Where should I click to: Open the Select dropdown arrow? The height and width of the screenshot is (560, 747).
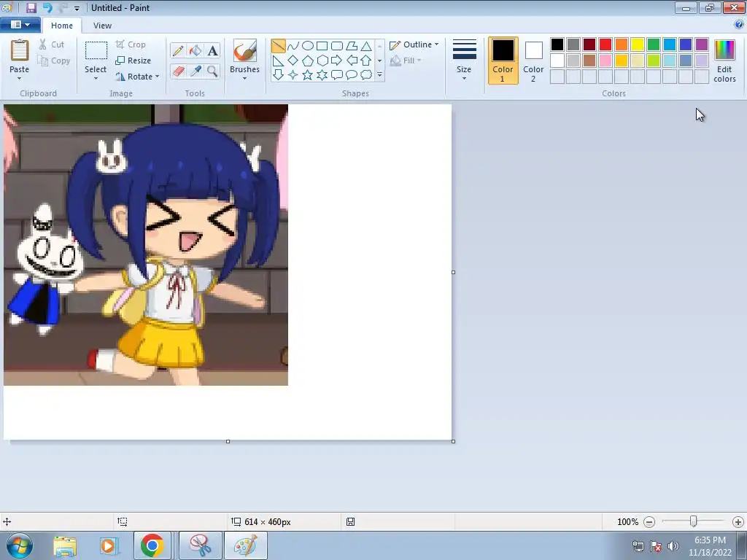pos(96,79)
